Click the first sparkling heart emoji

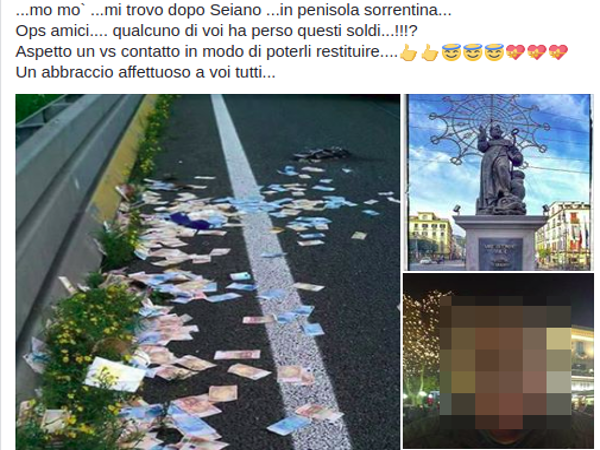tap(515, 52)
